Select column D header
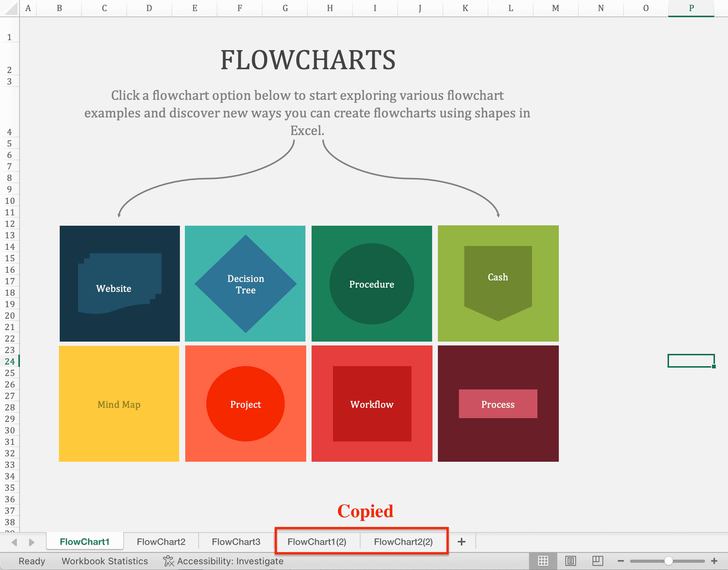 [149, 8]
